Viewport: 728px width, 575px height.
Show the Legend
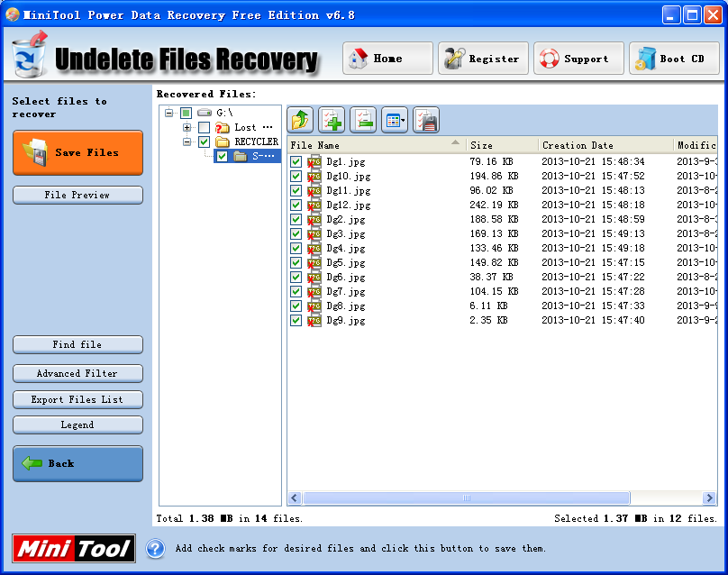click(x=77, y=425)
